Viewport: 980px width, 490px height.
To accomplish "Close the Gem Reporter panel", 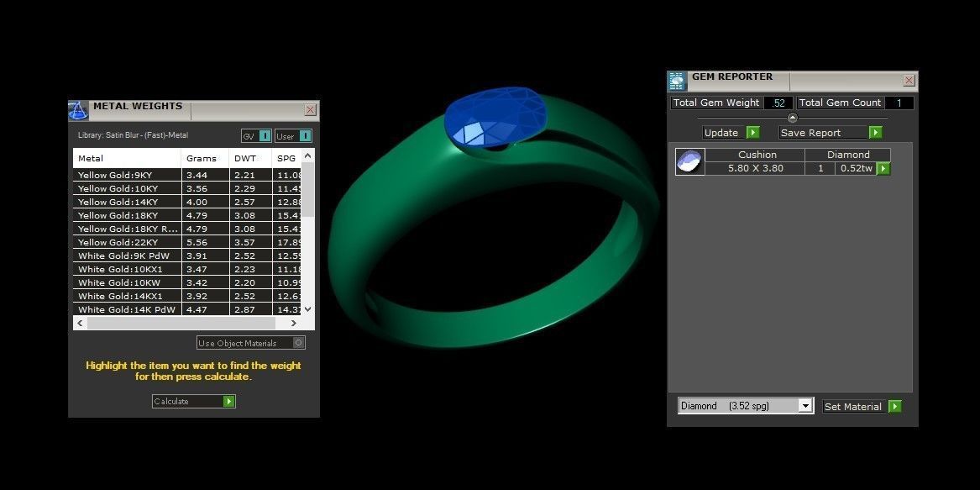I will (x=909, y=80).
